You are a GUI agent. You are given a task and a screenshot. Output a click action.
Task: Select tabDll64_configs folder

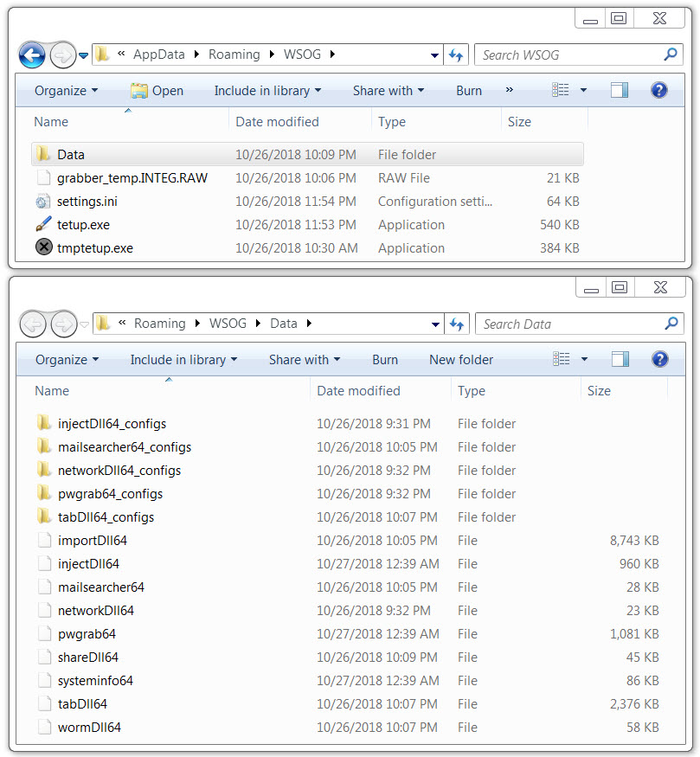[350, 517]
